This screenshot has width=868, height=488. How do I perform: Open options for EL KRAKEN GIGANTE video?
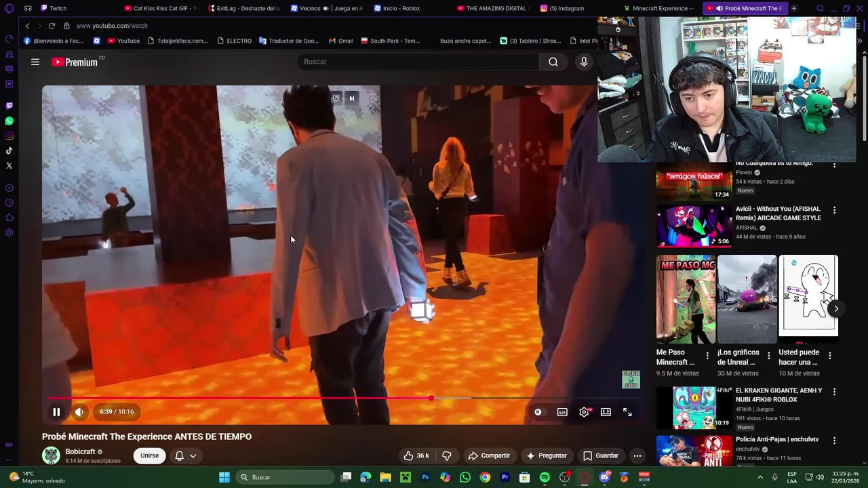[x=834, y=392]
